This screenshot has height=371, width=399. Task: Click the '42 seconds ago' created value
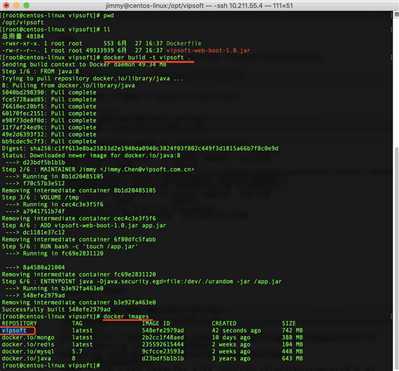point(236,330)
